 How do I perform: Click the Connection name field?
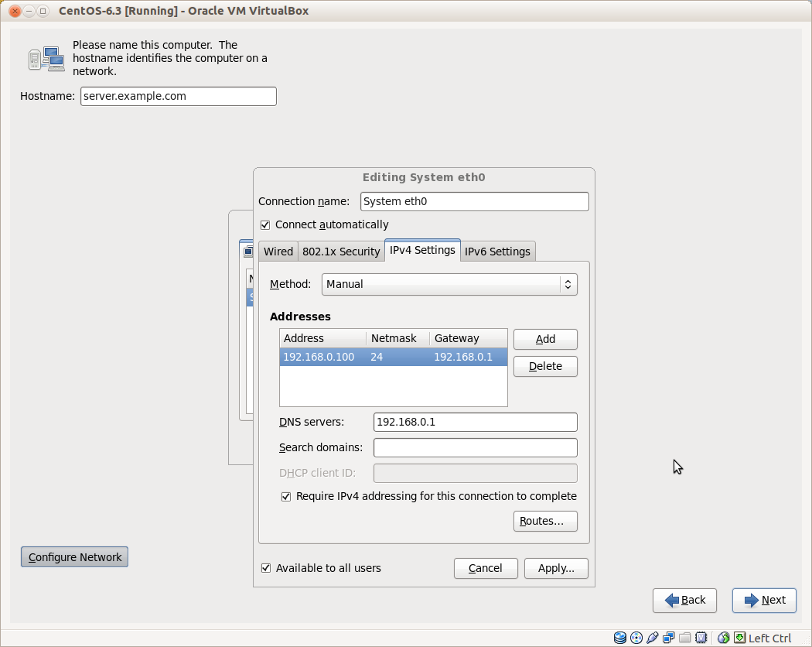point(474,202)
